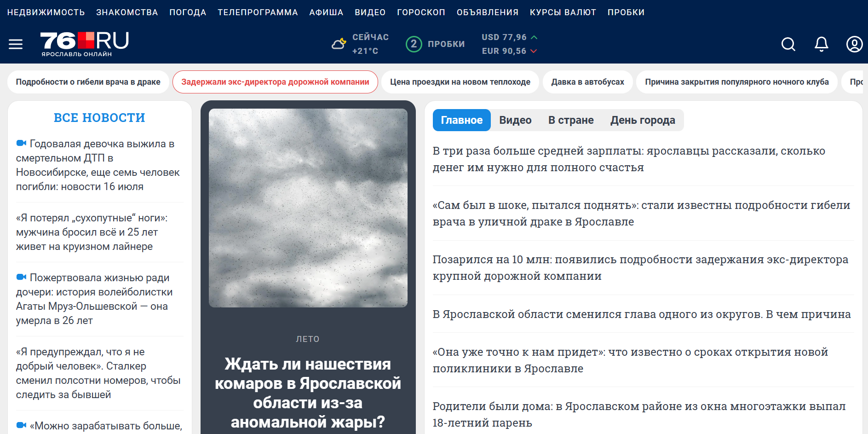Open ПОГОДА in top menu

tap(188, 12)
